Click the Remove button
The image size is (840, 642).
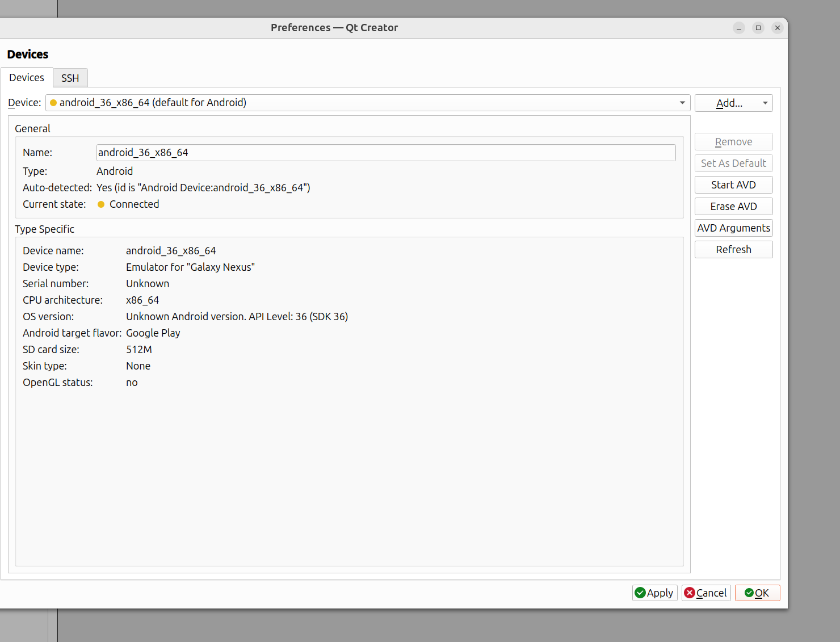733,142
